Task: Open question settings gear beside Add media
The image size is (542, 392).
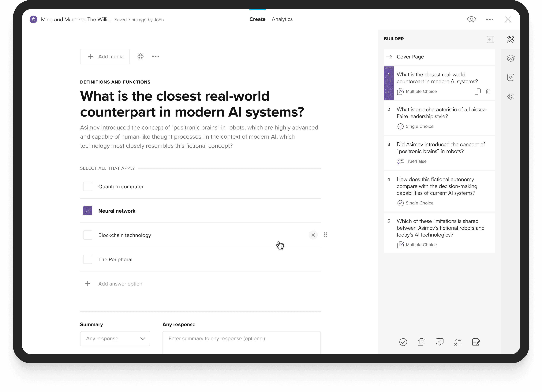Action: pos(140,57)
